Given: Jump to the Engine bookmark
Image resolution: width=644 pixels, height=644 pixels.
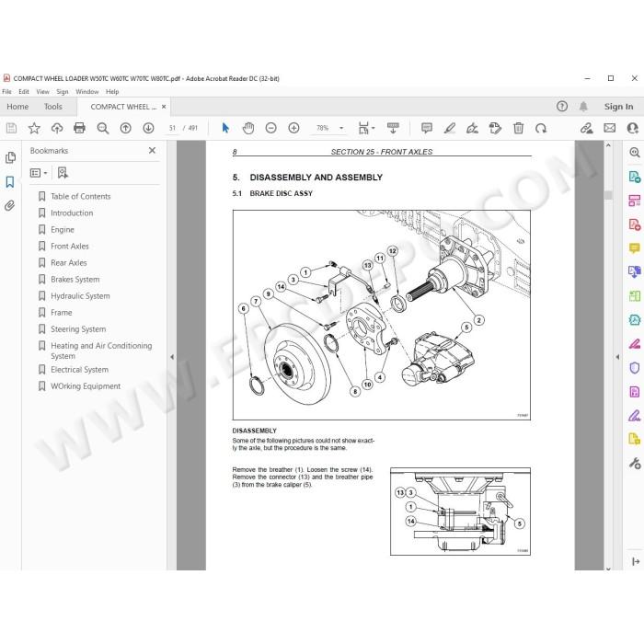Looking at the screenshot, I should coord(63,230).
